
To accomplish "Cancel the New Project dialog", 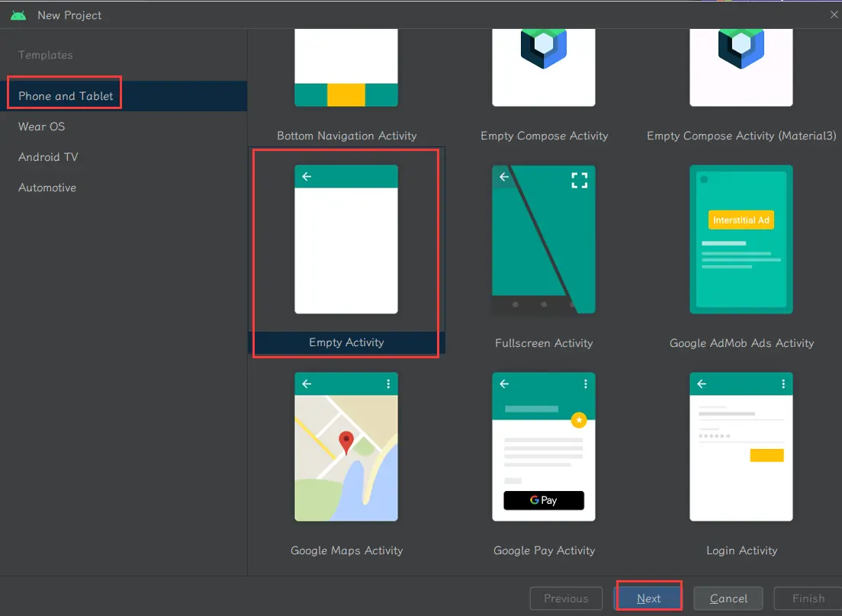I will (x=728, y=598).
